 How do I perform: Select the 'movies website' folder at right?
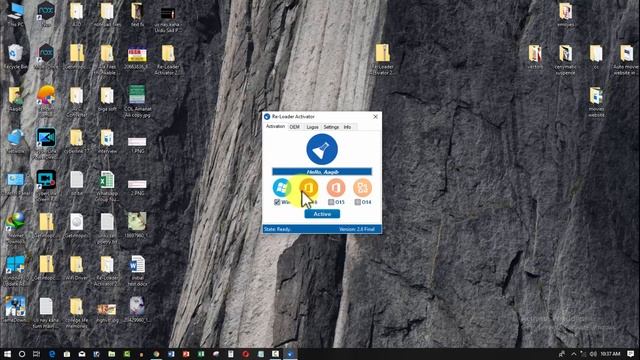[x=596, y=102]
